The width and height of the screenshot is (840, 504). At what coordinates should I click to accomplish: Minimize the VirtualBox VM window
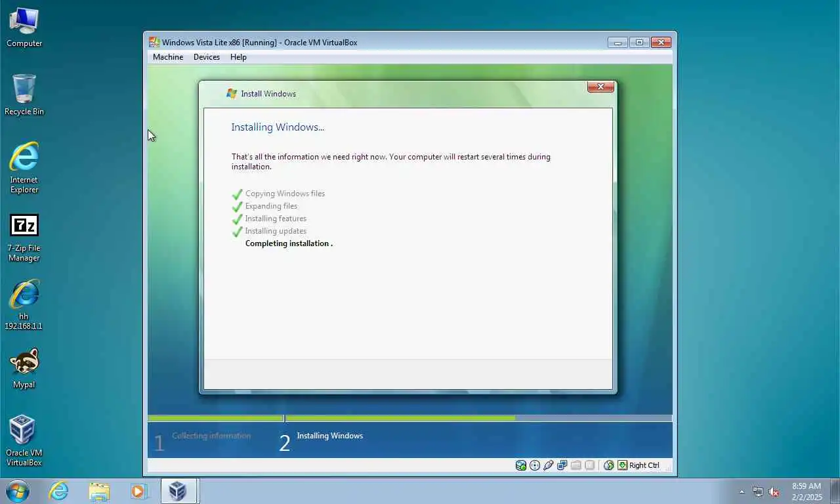(x=618, y=42)
